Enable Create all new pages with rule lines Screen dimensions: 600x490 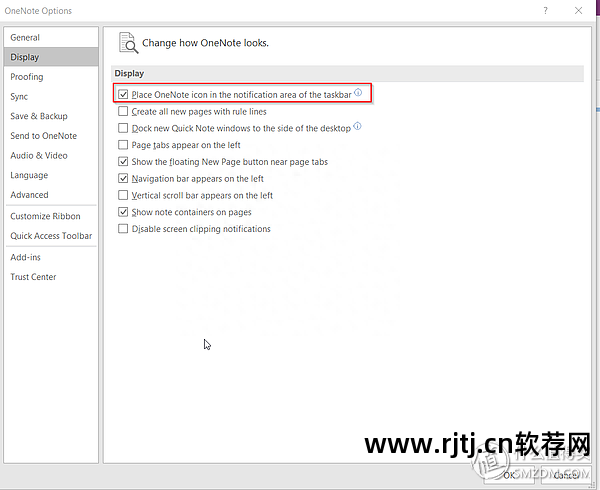coord(123,111)
